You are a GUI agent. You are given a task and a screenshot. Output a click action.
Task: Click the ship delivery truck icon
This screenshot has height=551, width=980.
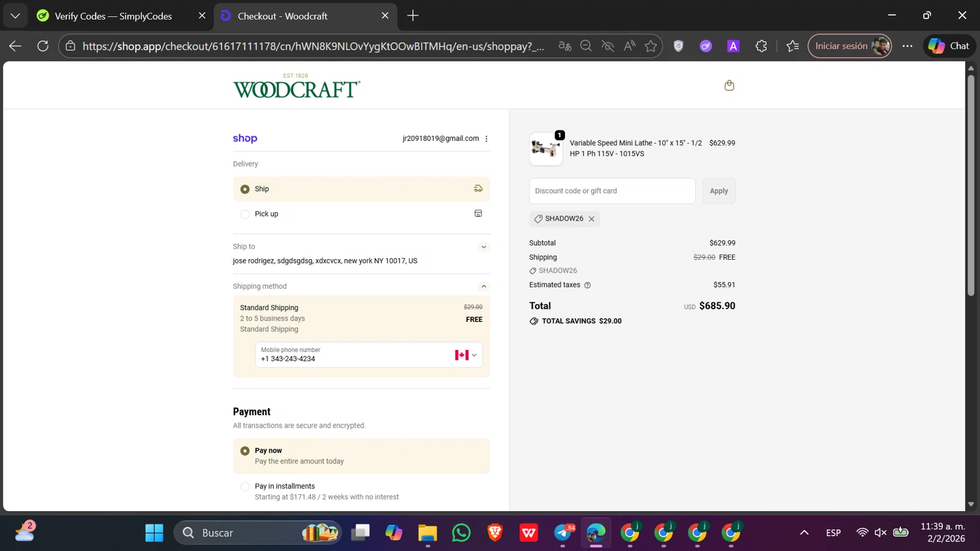coord(478,189)
